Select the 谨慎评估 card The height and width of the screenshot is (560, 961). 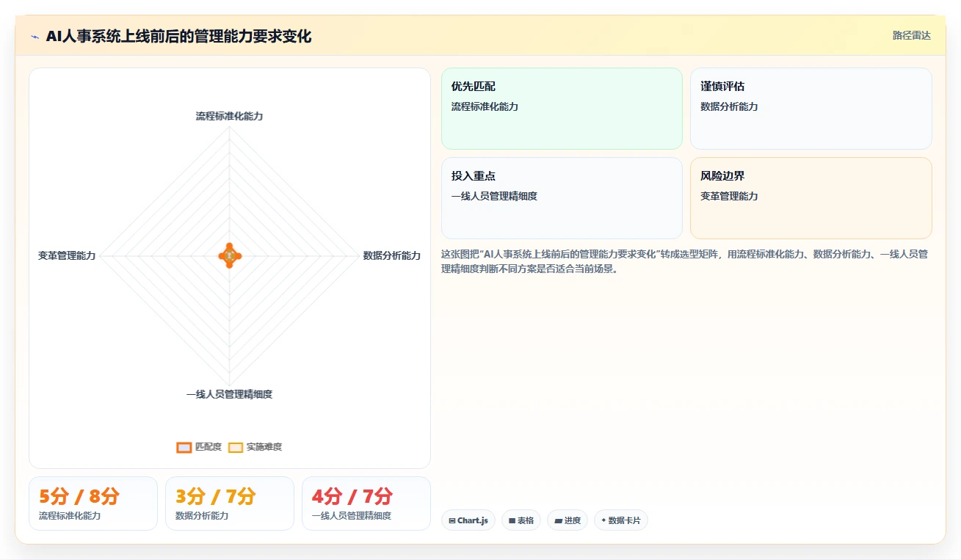(810, 109)
